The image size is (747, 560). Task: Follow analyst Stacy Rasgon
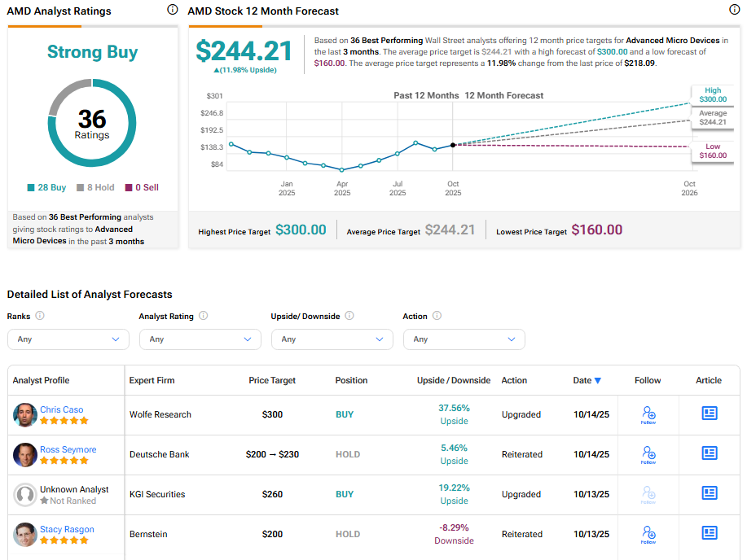pos(648,534)
